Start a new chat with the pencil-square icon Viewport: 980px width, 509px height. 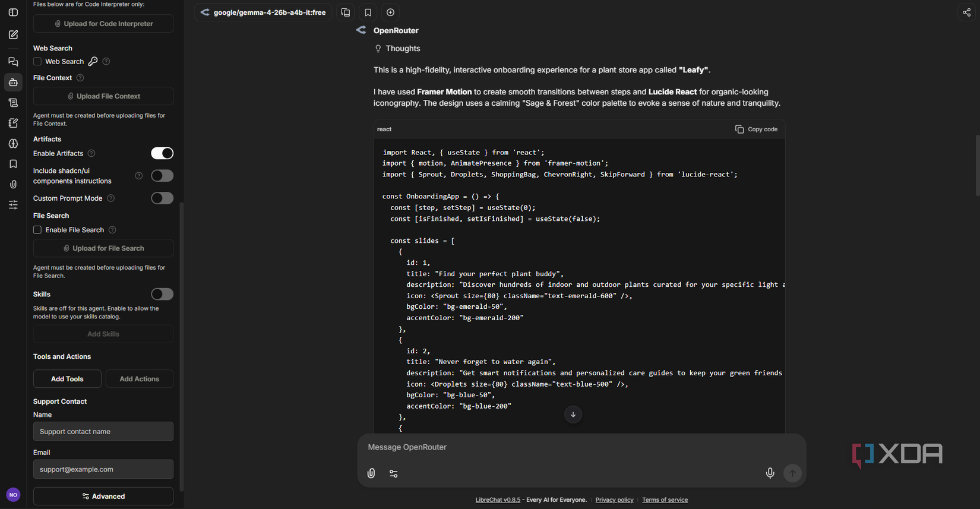[x=13, y=35]
